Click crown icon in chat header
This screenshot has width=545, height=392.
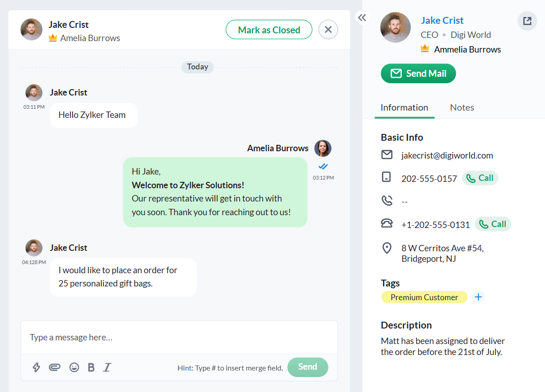pyautogui.click(x=53, y=37)
